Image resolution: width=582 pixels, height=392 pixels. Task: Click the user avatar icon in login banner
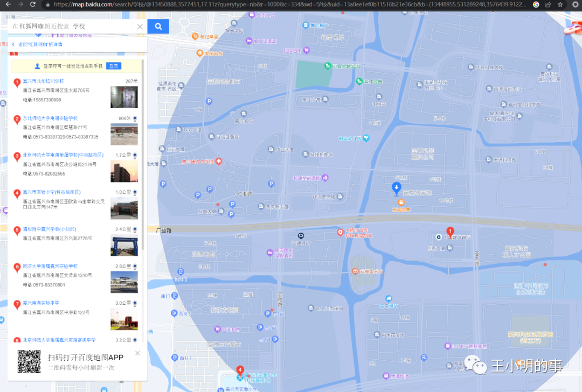(x=37, y=66)
